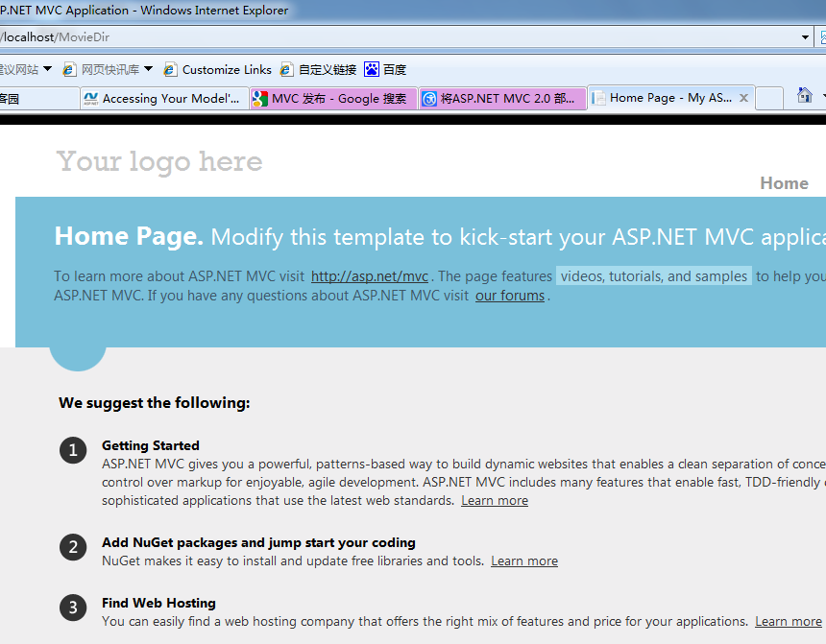This screenshot has width=826, height=644.
Task: Open the address bar history dropdown arrow
Action: tap(805, 37)
